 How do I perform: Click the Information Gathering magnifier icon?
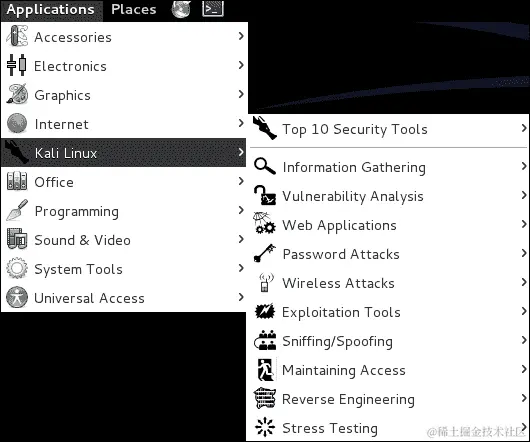(265, 166)
